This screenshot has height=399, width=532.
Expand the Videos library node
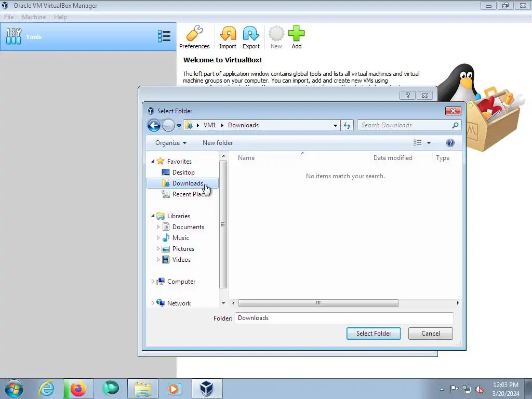coord(158,260)
